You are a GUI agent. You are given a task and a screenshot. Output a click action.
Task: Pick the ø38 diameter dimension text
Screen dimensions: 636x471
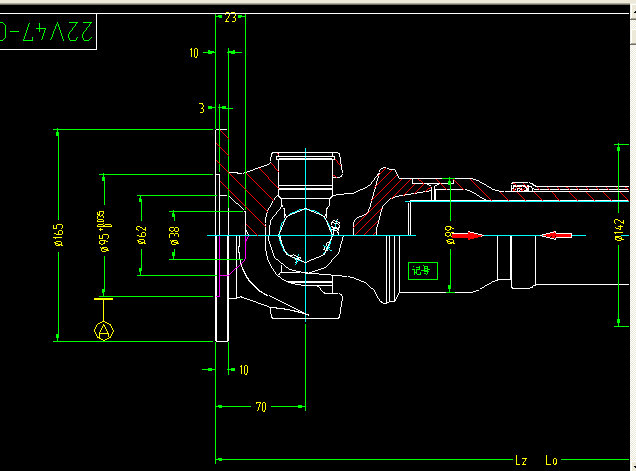(x=175, y=235)
